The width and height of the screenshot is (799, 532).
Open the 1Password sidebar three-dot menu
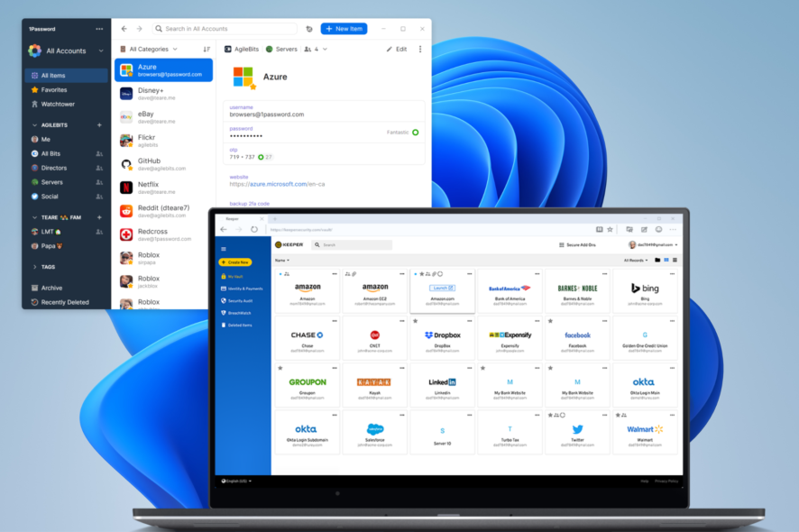[x=99, y=29]
